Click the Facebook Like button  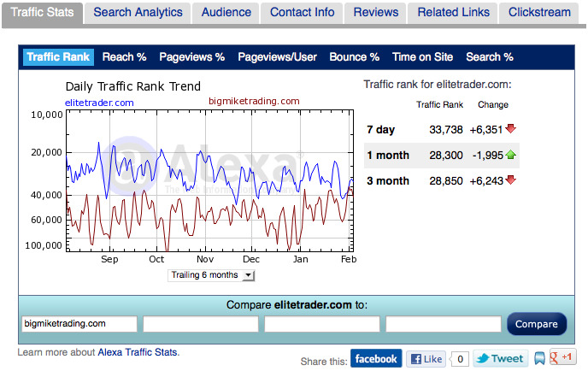click(426, 359)
